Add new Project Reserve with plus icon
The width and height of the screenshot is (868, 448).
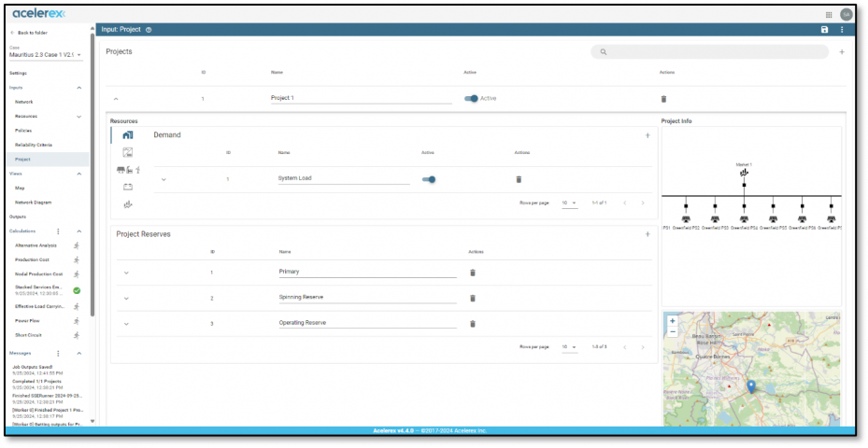point(647,234)
